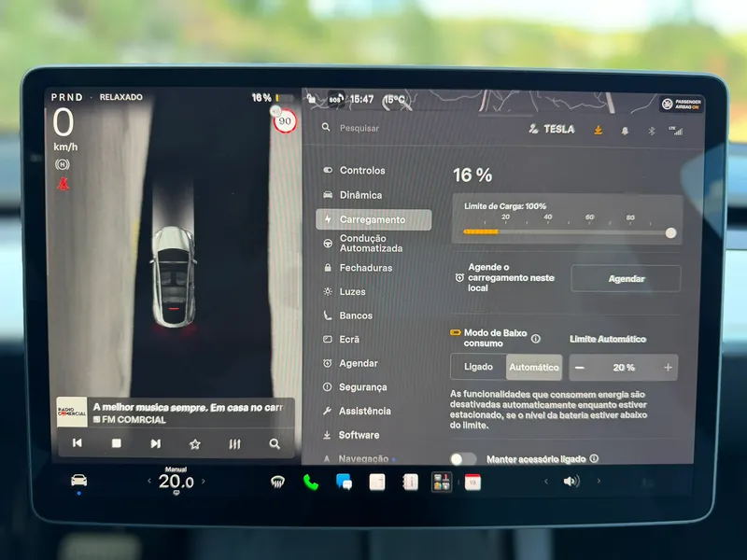
Task: Select Automático low consumption mode
Action: [533, 367]
